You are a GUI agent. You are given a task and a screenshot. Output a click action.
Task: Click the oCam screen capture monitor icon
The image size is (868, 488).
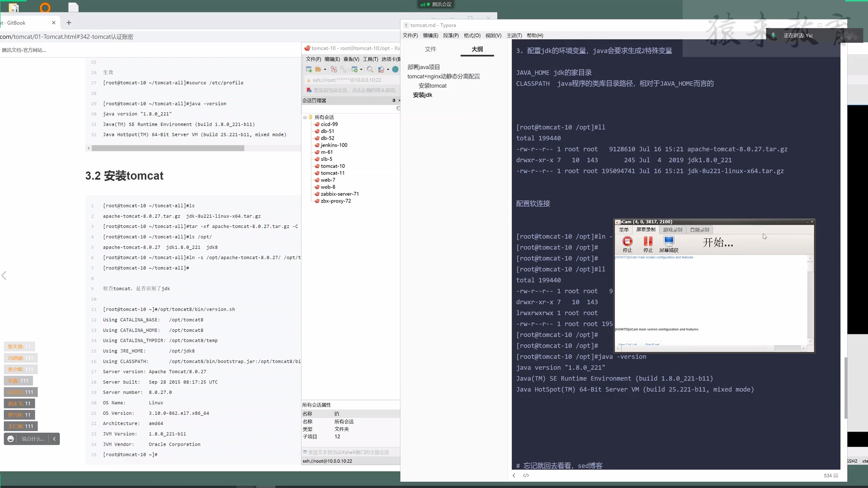point(669,241)
